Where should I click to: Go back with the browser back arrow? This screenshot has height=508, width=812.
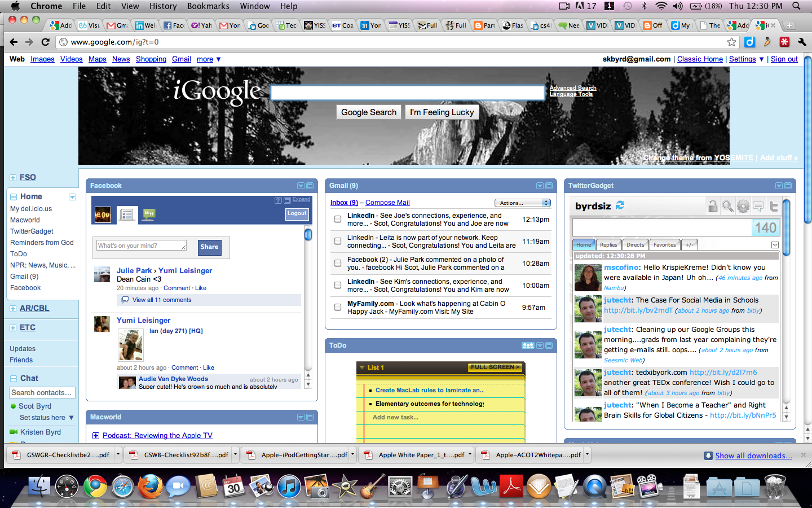tap(14, 42)
